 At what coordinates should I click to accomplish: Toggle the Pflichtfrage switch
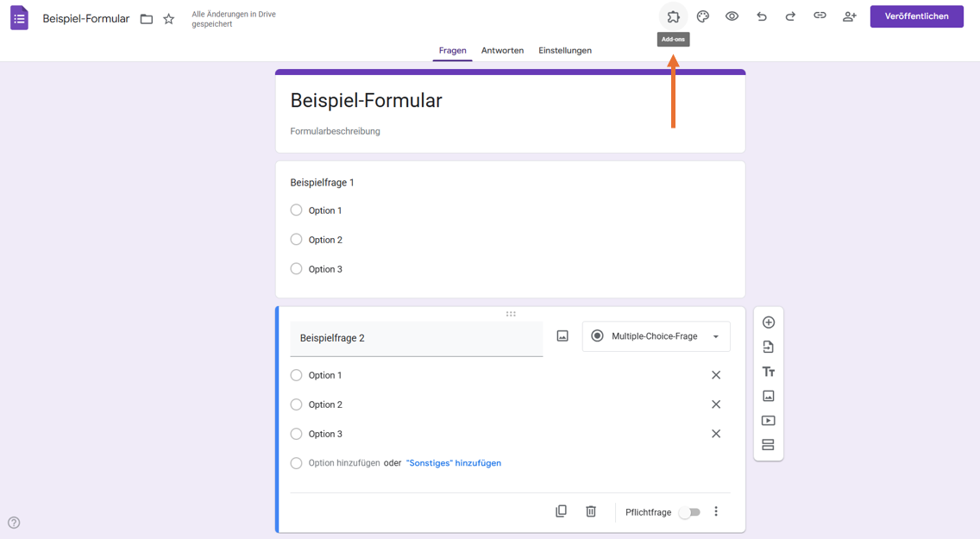tap(689, 512)
